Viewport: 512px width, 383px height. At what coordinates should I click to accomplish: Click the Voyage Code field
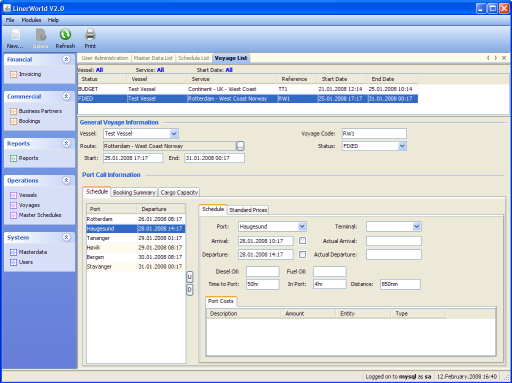coord(374,134)
